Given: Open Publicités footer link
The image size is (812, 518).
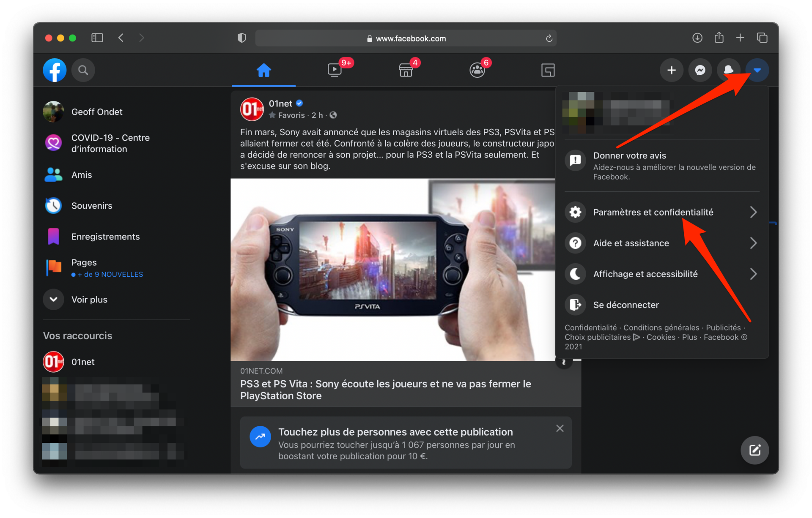Looking at the screenshot, I should pos(723,327).
